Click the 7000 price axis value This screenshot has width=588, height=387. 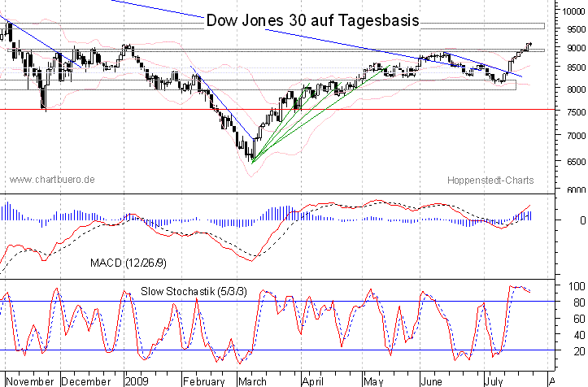tap(576, 136)
